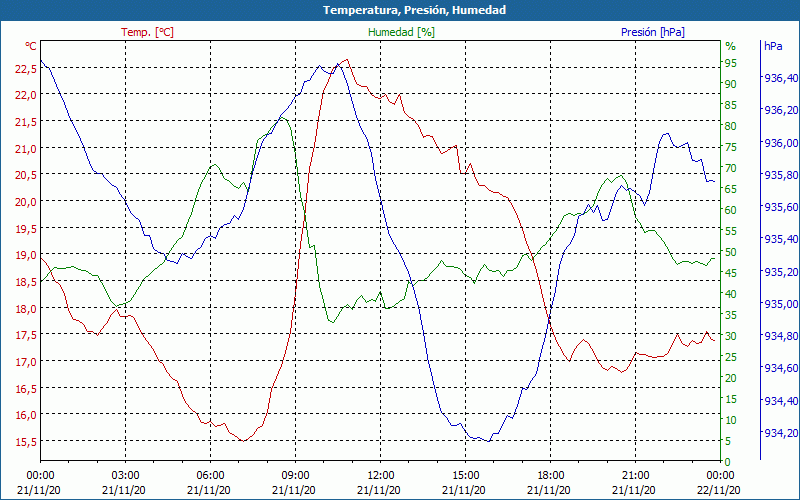Click the 934,80 pressure axis value
The height and width of the screenshot is (500, 800).
pyautogui.click(x=781, y=337)
